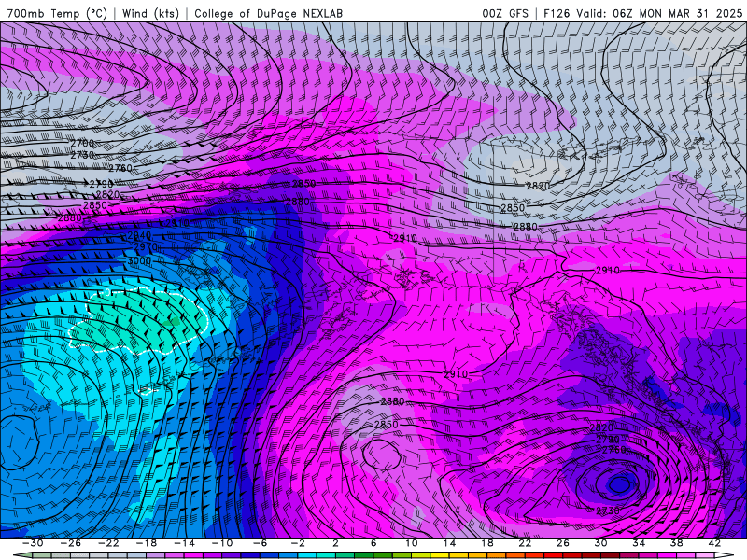Click the positive 26 value on the temperature scale
This screenshot has width=747, height=560.
[563, 543]
